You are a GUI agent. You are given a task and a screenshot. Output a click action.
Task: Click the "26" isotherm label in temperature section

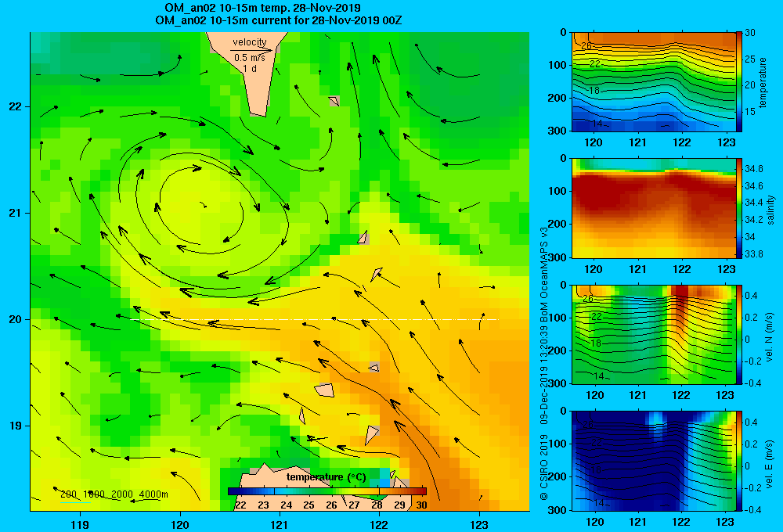point(586,46)
